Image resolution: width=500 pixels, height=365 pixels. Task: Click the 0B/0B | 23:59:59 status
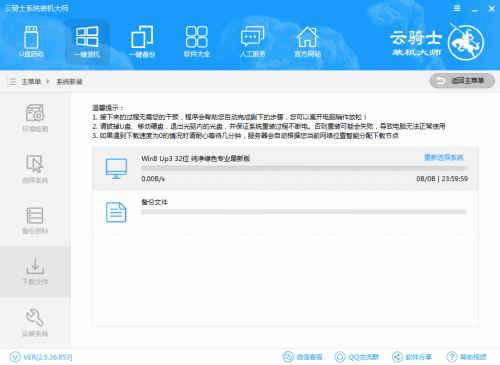click(x=442, y=179)
